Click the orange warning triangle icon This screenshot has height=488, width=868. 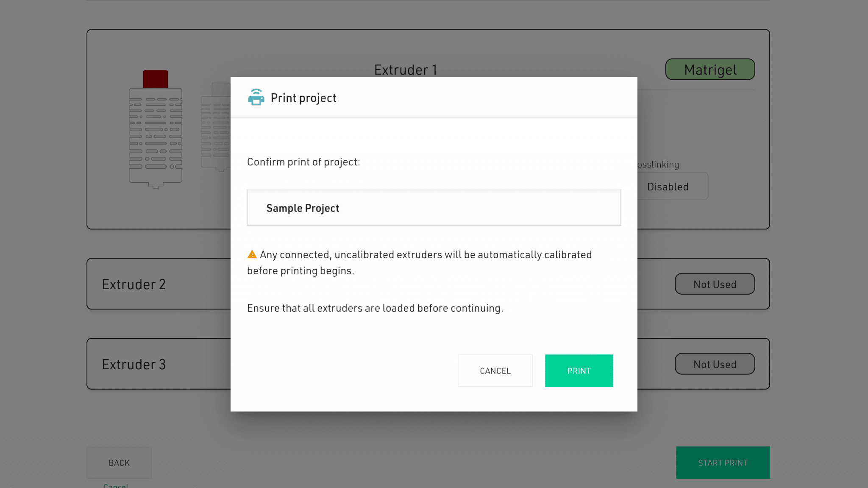(x=252, y=254)
